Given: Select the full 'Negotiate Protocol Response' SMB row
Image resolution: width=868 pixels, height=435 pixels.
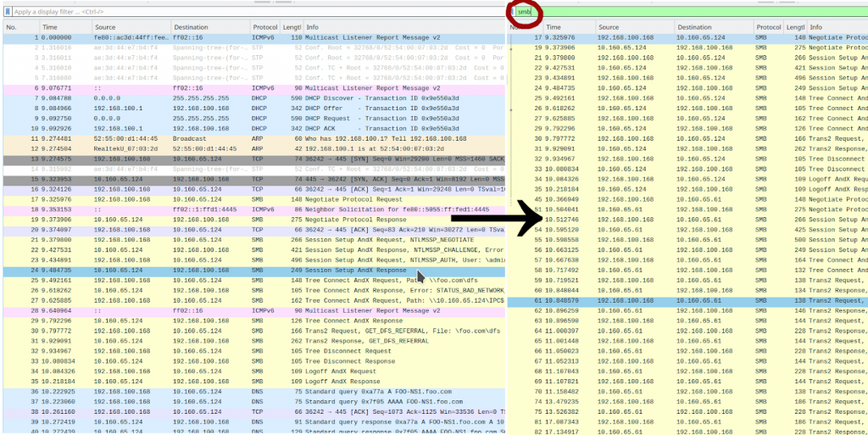Looking at the screenshot, I should pos(254,220).
